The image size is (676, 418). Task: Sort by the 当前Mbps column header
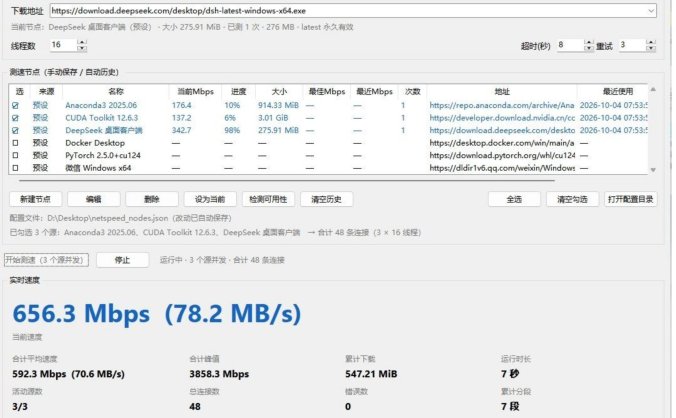[196, 91]
